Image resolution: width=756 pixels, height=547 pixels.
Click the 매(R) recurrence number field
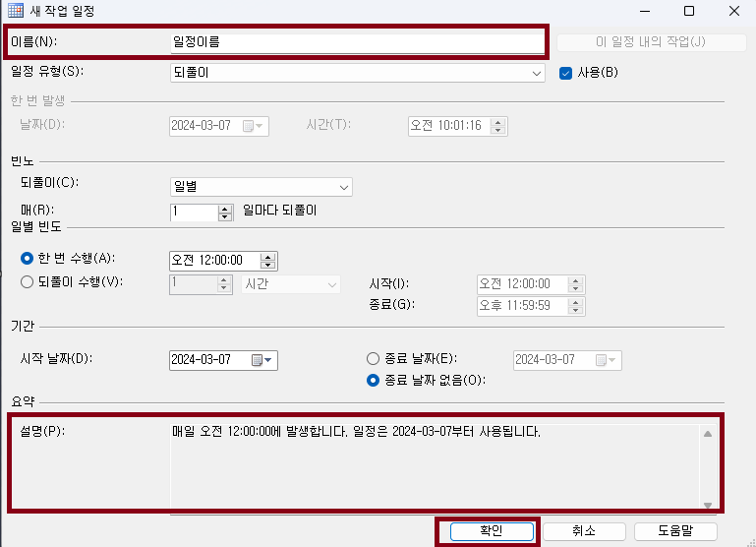(x=195, y=213)
